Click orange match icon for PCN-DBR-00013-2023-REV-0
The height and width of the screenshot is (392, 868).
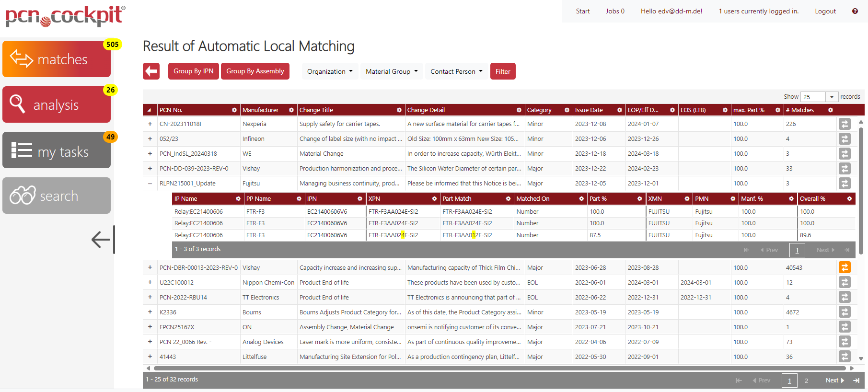(x=845, y=267)
